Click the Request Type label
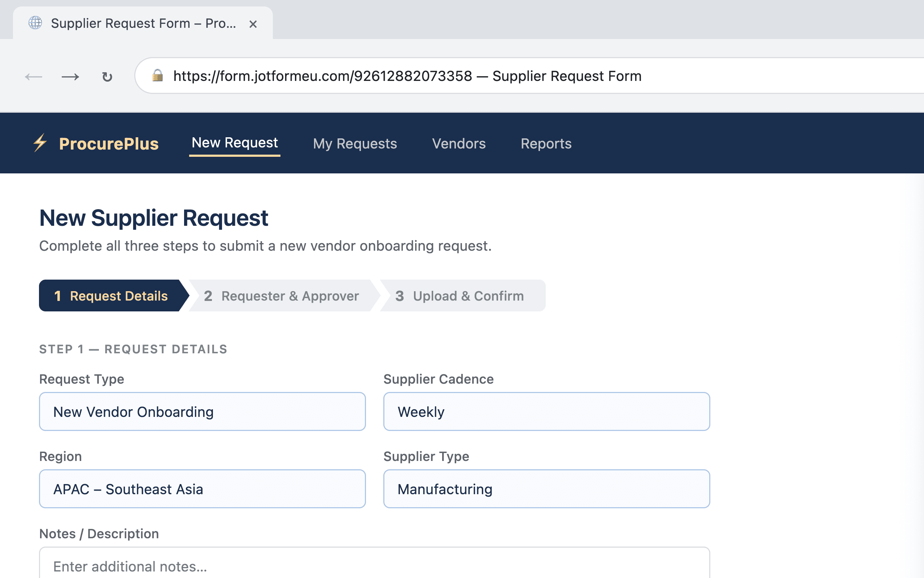This screenshot has height=578, width=924. tap(82, 379)
